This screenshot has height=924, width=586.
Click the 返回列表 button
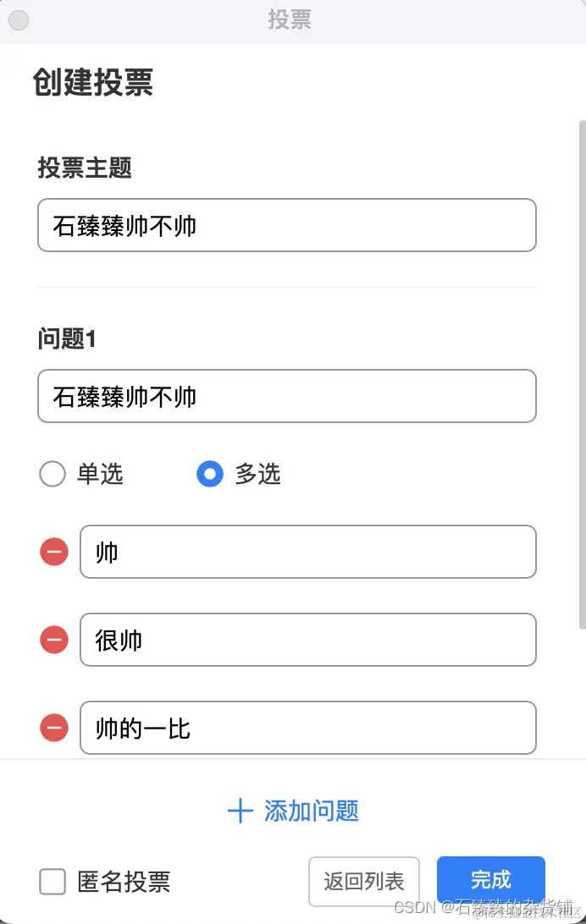364,881
